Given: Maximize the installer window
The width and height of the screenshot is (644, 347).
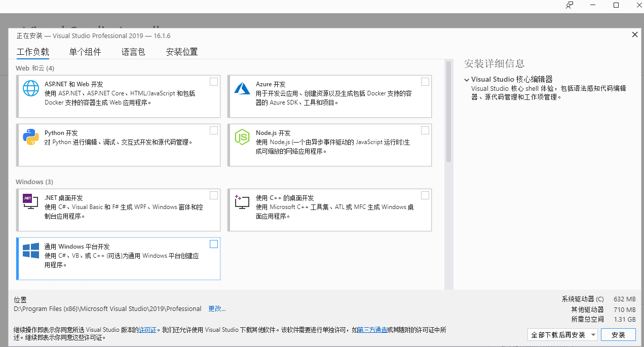Looking at the screenshot, I should point(616,5).
